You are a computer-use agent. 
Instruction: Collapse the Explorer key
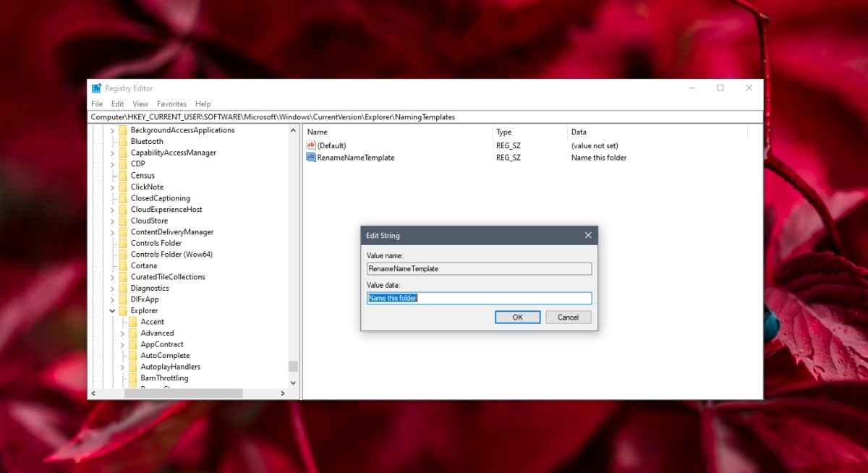112,310
